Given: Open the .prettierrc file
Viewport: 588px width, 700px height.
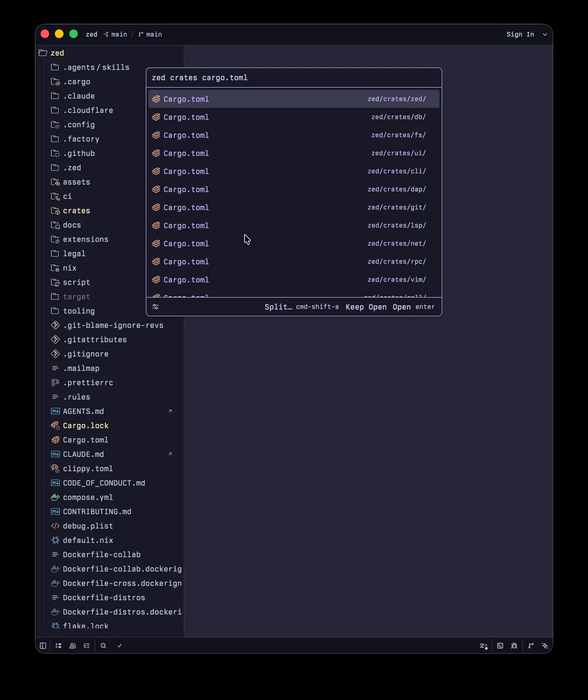Looking at the screenshot, I should (x=110, y=383).
